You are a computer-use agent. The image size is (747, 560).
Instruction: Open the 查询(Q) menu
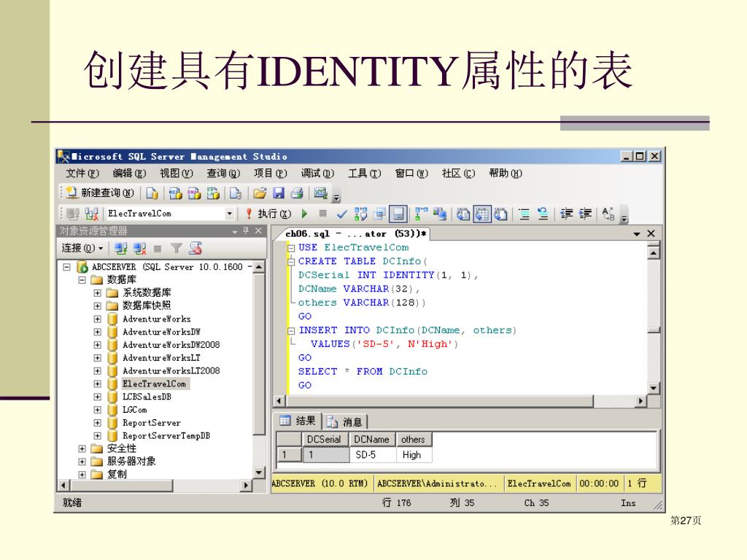tap(223, 173)
